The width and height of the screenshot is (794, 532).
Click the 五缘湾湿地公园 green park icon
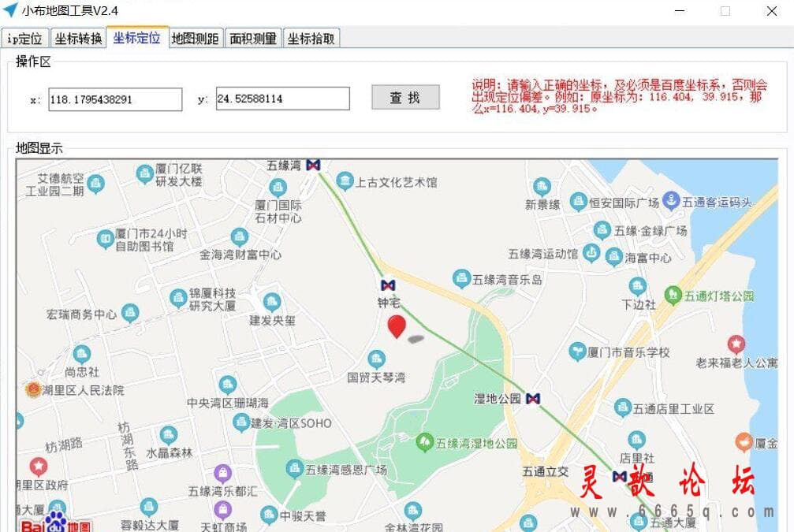point(424,442)
